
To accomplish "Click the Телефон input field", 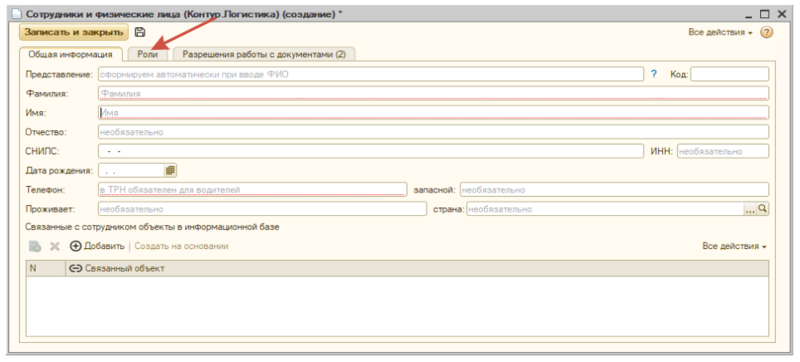I will click(253, 190).
